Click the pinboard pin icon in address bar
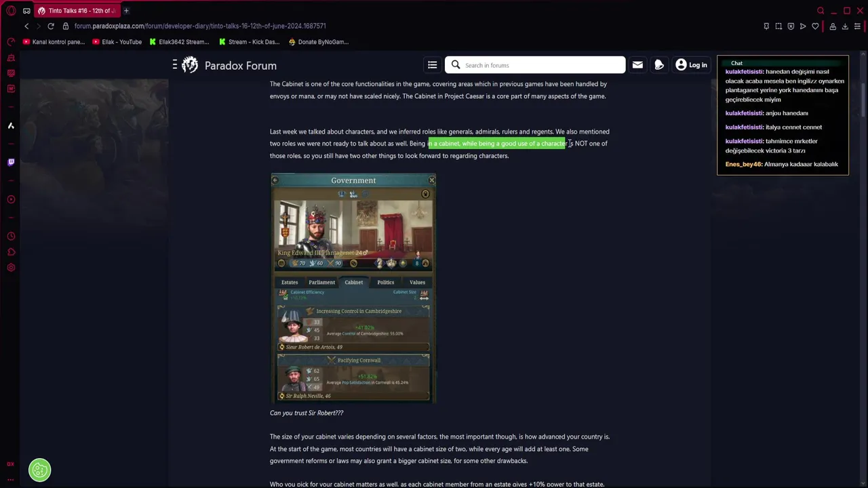The height and width of the screenshot is (488, 868). 766,26
